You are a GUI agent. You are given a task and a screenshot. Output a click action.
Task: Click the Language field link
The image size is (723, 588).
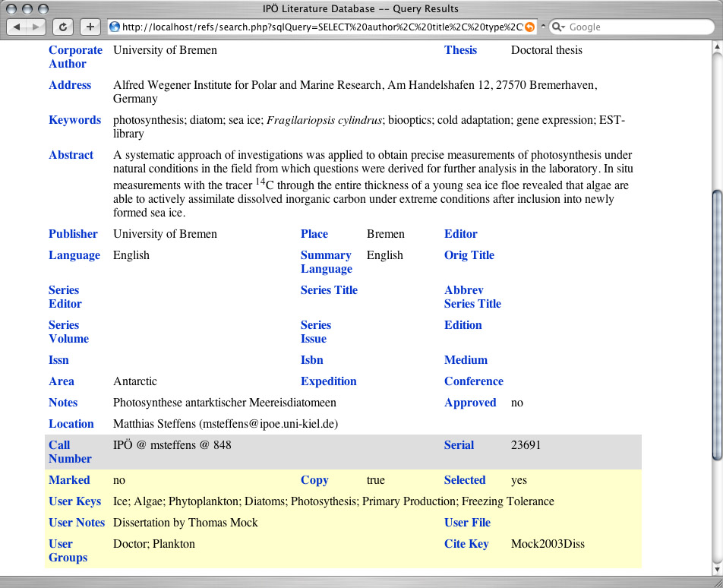[74, 255]
